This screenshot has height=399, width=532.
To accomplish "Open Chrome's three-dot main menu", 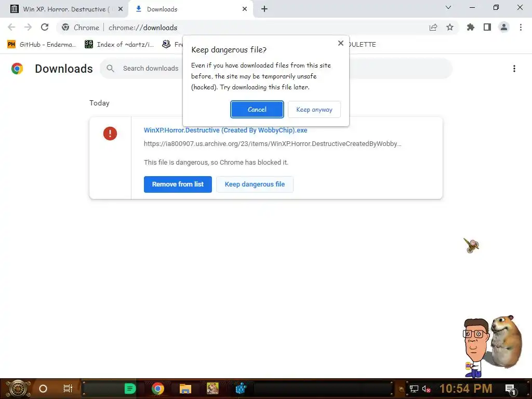I will (521, 27).
